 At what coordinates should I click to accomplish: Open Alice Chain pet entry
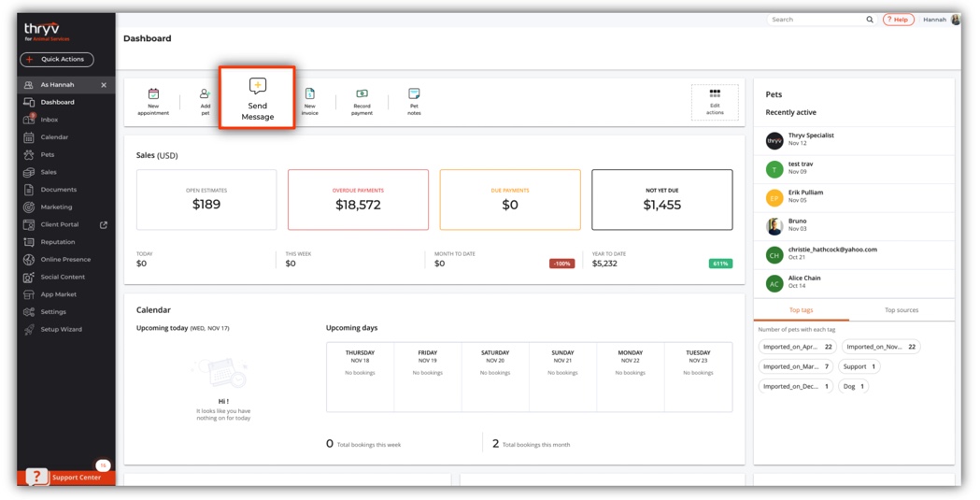point(854,284)
